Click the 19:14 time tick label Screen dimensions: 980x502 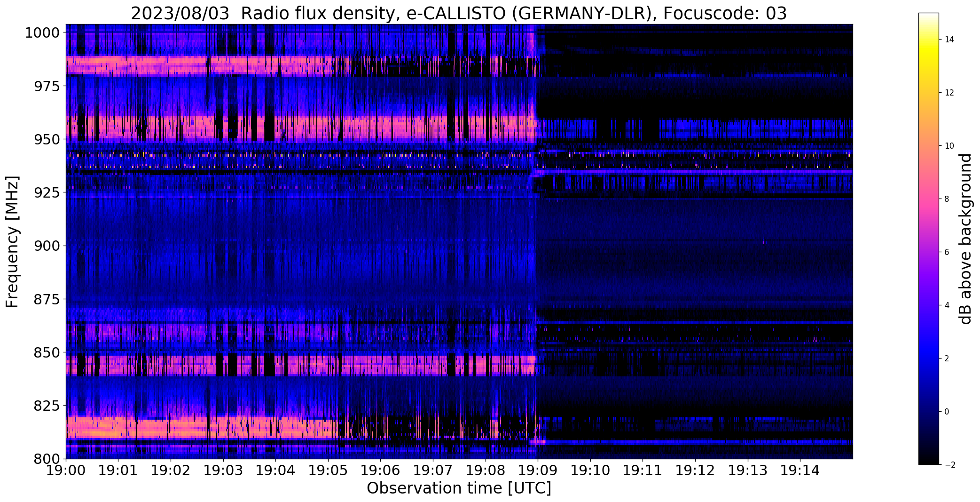tap(800, 470)
